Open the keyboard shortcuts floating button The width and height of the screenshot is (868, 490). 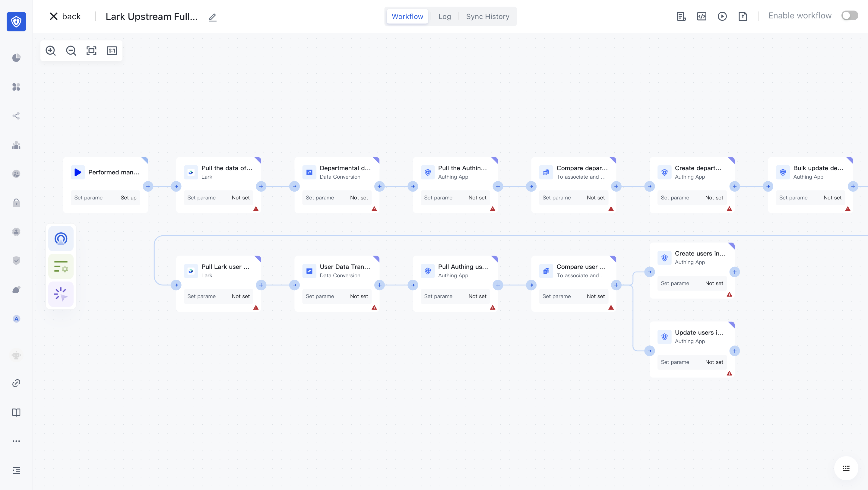coord(846,468)
